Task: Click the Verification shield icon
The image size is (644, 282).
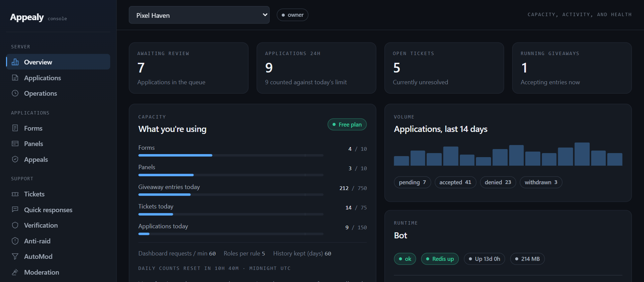Action: click(15, 225)
